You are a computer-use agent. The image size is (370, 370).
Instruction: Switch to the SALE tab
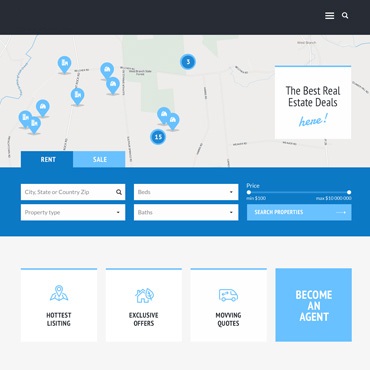click(99, 159)
